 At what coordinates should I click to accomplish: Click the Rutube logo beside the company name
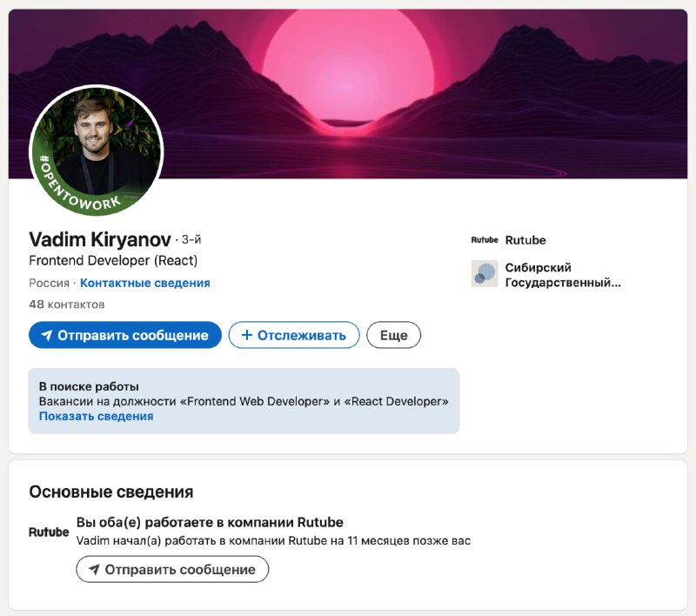click(485, 240)
